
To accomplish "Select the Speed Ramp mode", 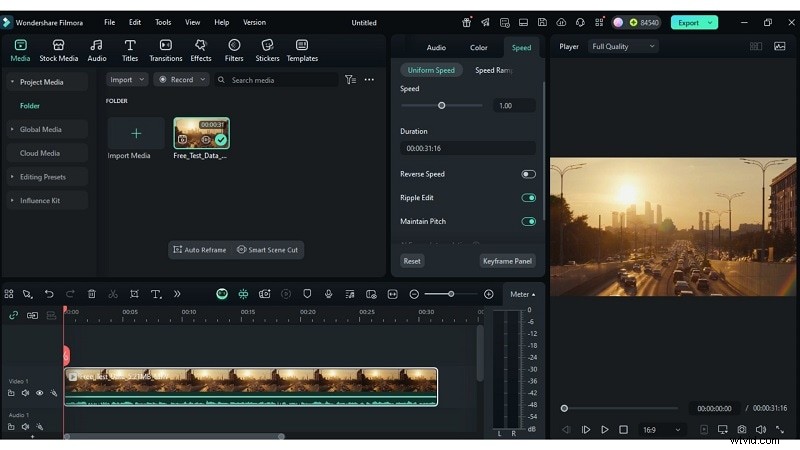I will click(494, 70).
